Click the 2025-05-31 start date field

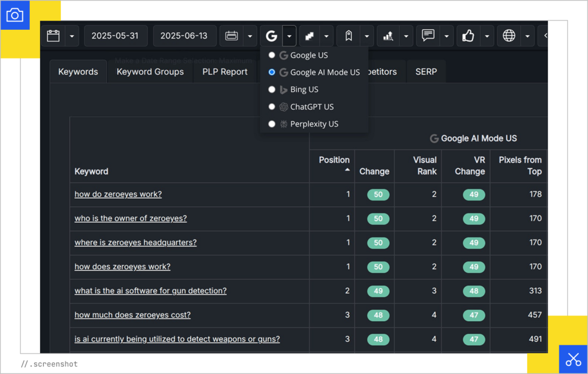[115, 36]
